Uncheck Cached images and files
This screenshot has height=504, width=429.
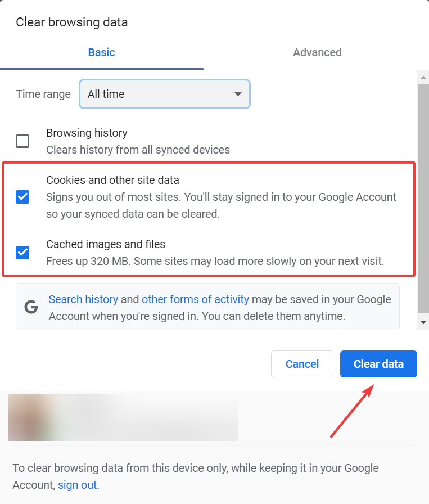pos(22,253)
